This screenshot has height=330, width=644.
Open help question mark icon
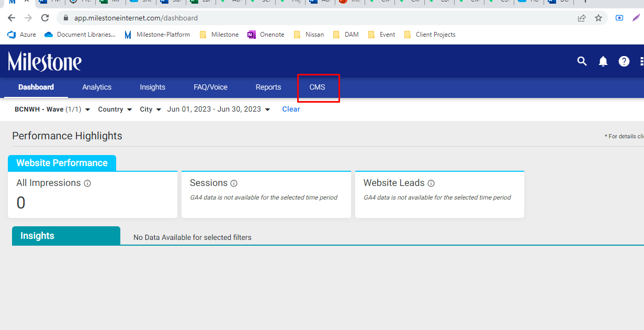[x=624, y=61]
